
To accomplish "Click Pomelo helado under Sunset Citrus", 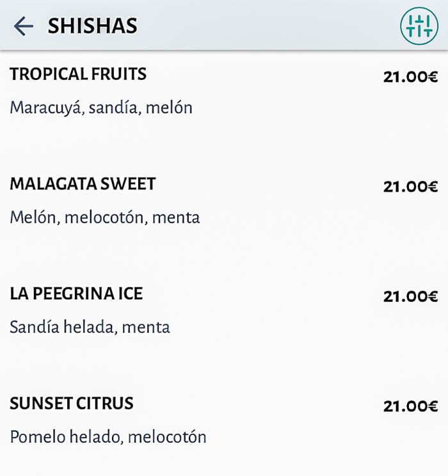I will pos(65,438).
